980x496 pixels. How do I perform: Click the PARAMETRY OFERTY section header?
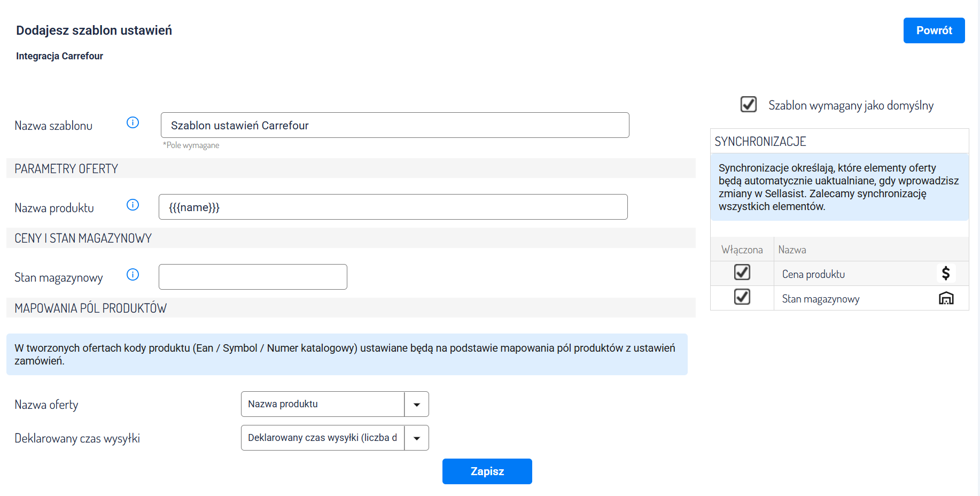click(66, 169)
